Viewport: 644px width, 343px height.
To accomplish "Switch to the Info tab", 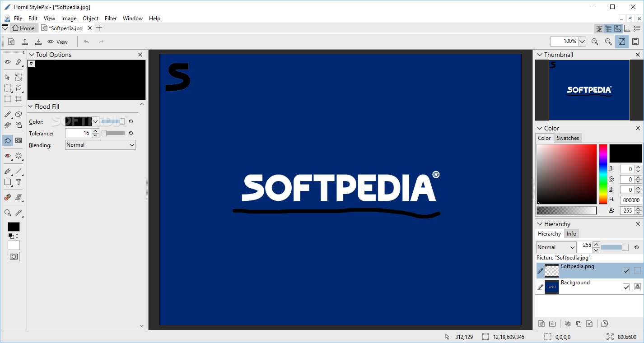I will (x=571, y=234).
